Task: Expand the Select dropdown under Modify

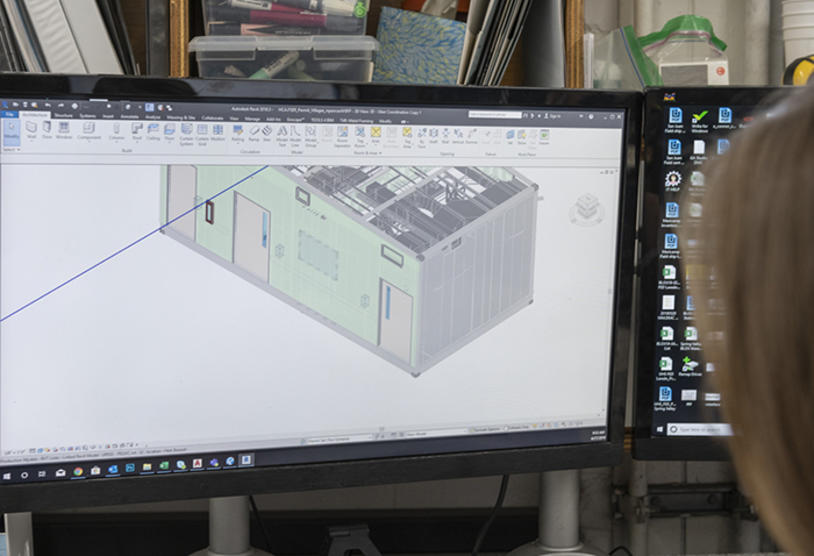Action: [11, 150]
